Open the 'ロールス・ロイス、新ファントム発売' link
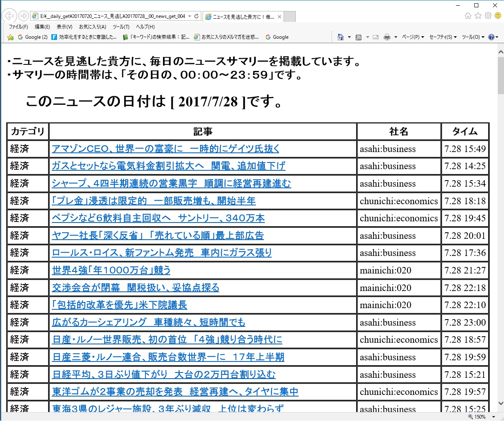This screenshot has width=504, height=421. [162, 253]
